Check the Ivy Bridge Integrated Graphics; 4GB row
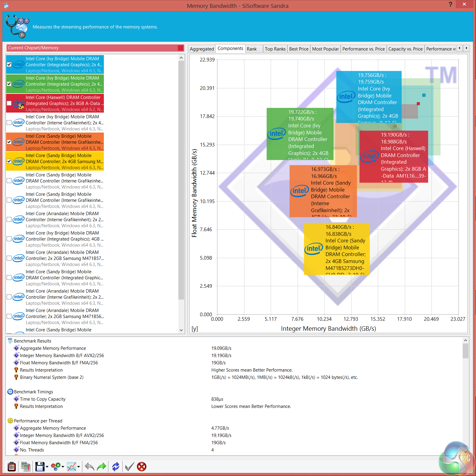Viewport: 476px width, 476px height. (x=9, y=239)
